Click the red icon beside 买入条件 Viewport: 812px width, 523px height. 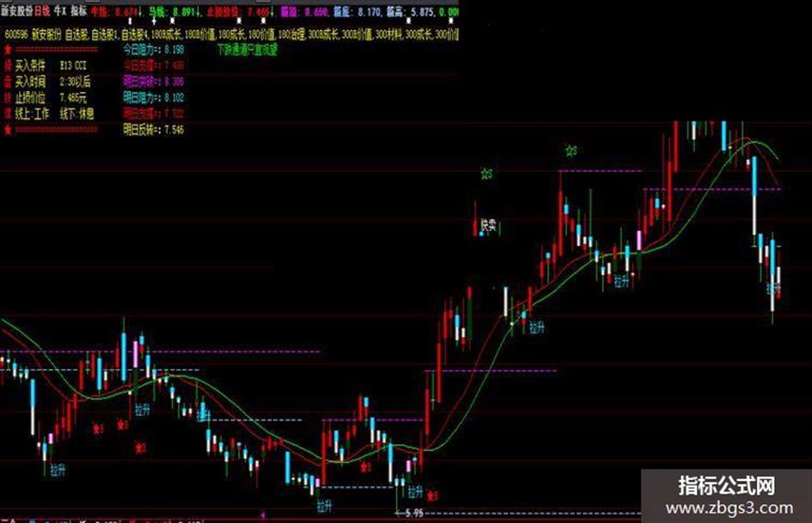coord(8,65)
